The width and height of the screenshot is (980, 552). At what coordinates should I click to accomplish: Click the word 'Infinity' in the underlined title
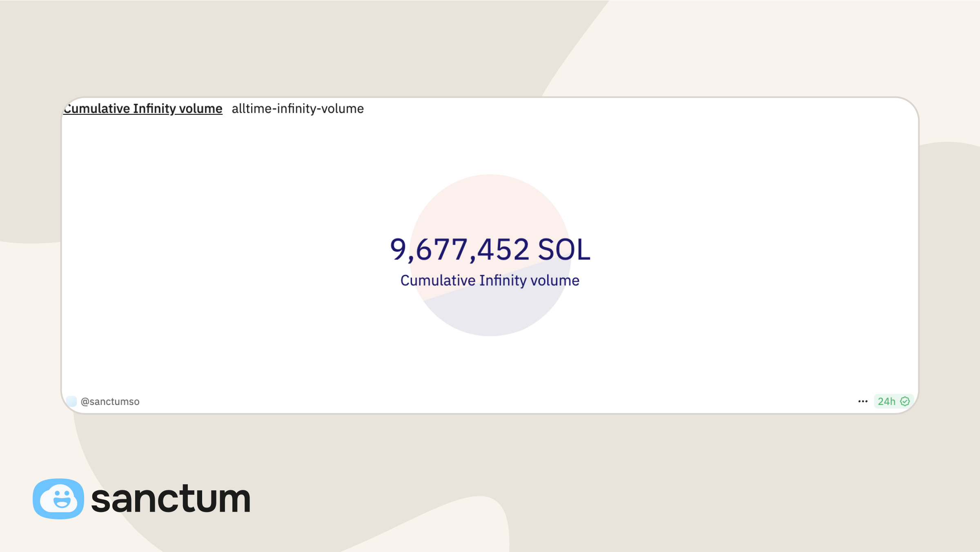coord(154,109)
